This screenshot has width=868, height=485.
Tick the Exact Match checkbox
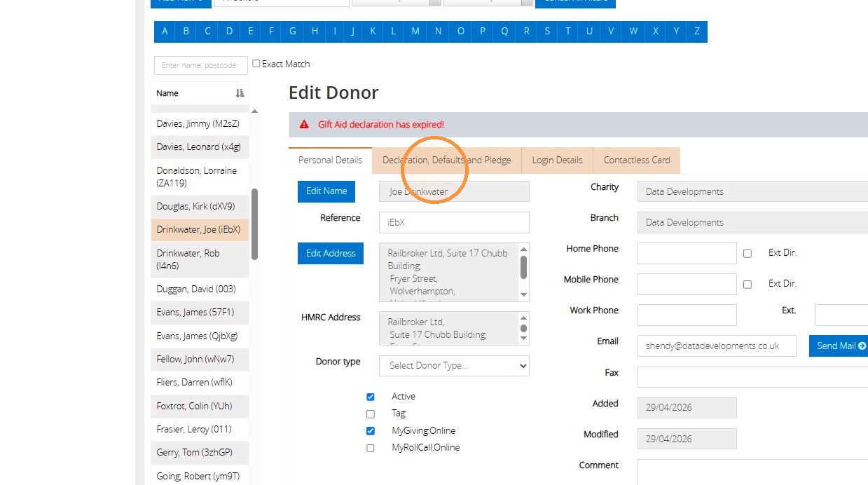point(256,64)
